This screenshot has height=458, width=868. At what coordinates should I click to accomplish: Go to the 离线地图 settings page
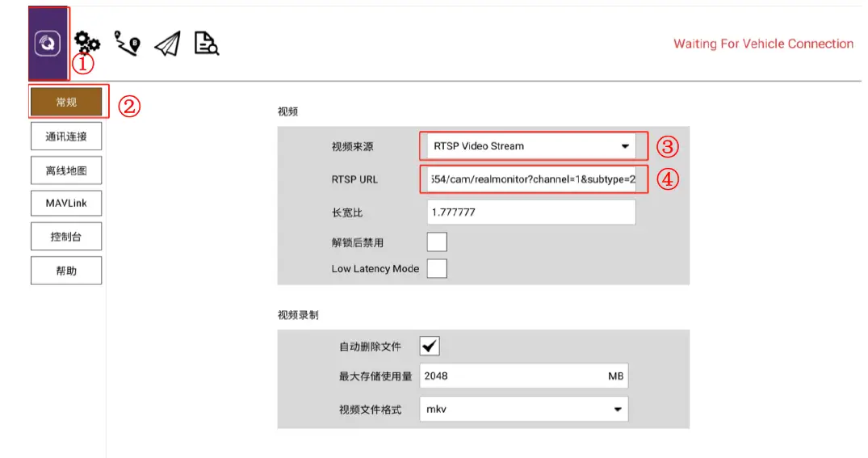(x=66, y=170)
